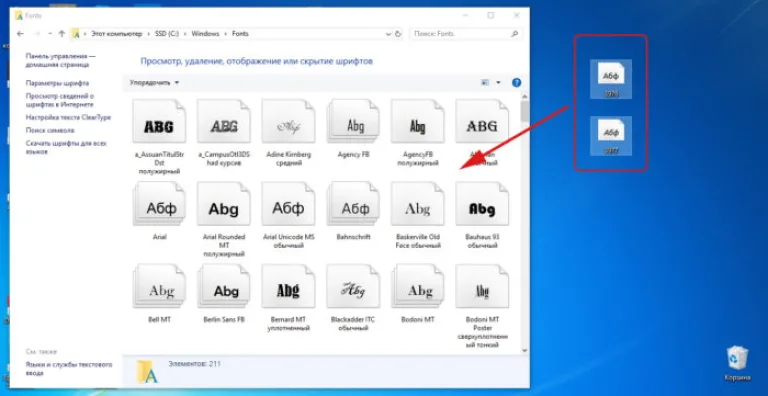Click the search magnifier icon

tap(515, 34)
